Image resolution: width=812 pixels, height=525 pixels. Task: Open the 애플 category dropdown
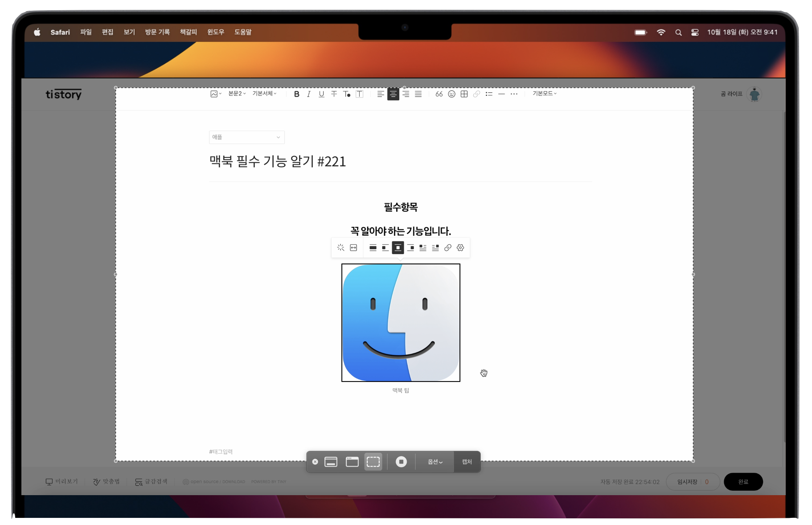[x=246, y=137]
